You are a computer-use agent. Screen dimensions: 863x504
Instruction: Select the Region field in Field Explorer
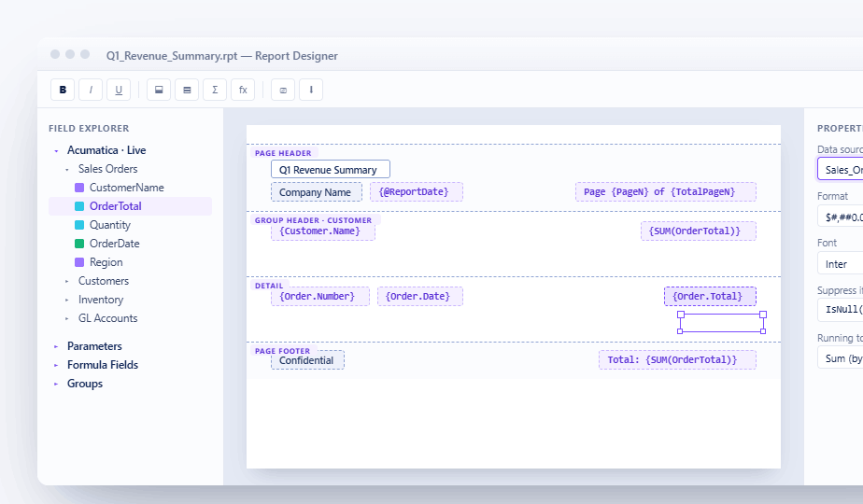106,262
